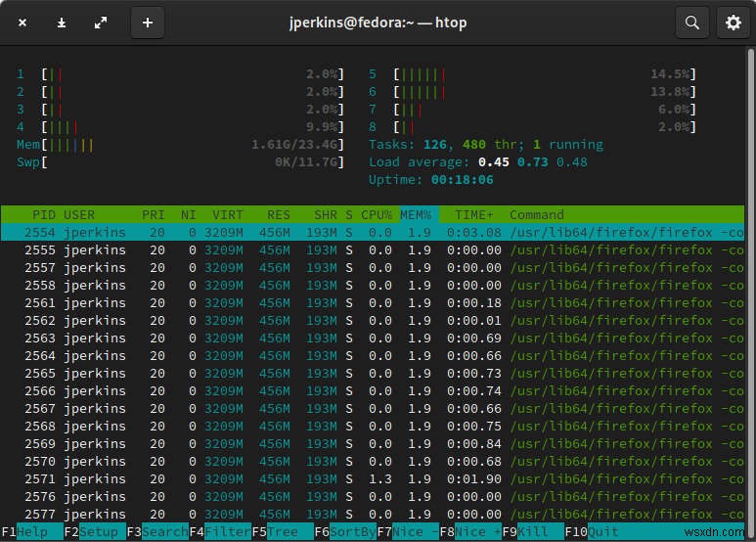756x542 pixels.
Task: Select process row with PID 2563
Action: coord(373,339)
